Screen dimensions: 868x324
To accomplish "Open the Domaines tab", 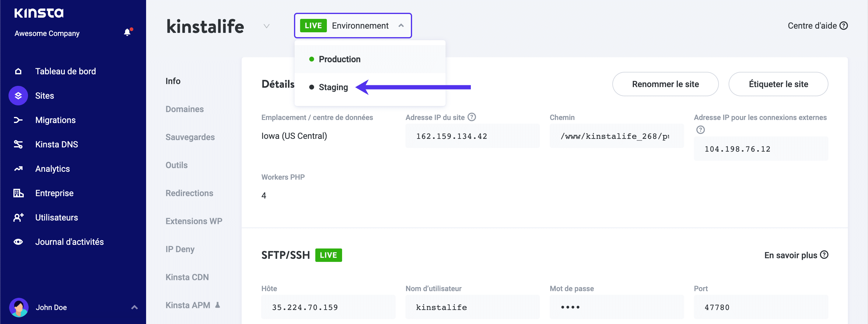I will coord(184,109).
